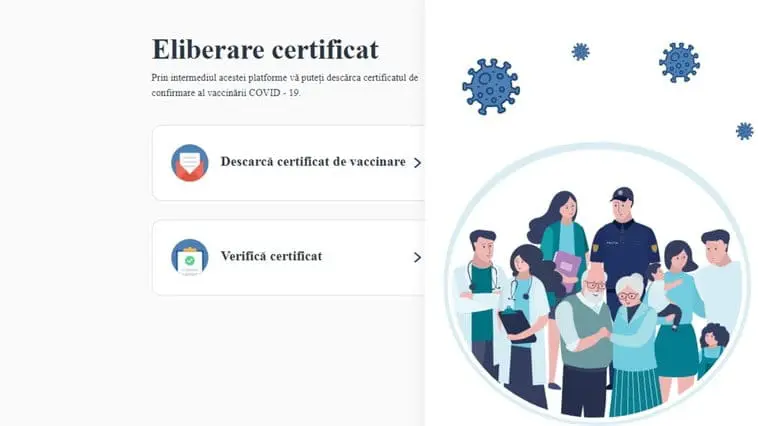This screenshot has width=758, height=426.
Task: Click the police officer in the illustration
Action: click(x=624, y=242)
